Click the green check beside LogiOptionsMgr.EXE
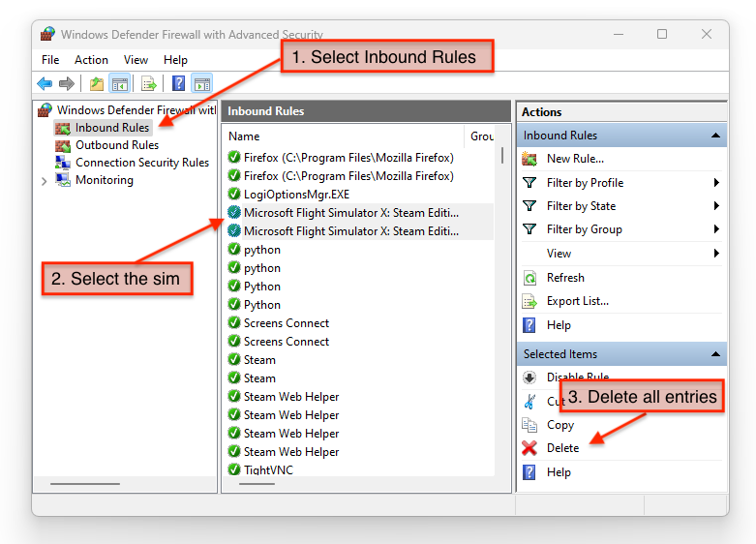This screenshot has height=544, width=756. click(x=234, y=194)
